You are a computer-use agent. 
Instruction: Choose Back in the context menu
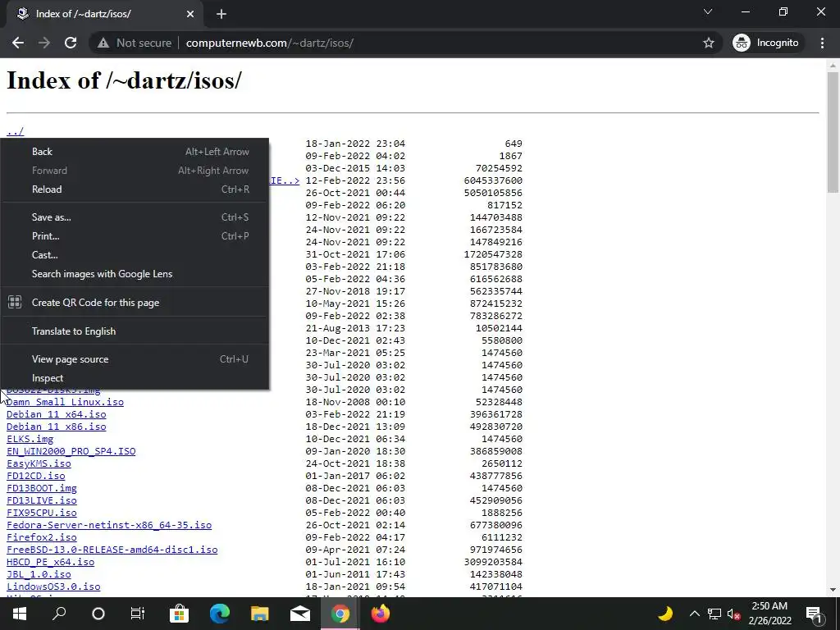coord(135,152)
